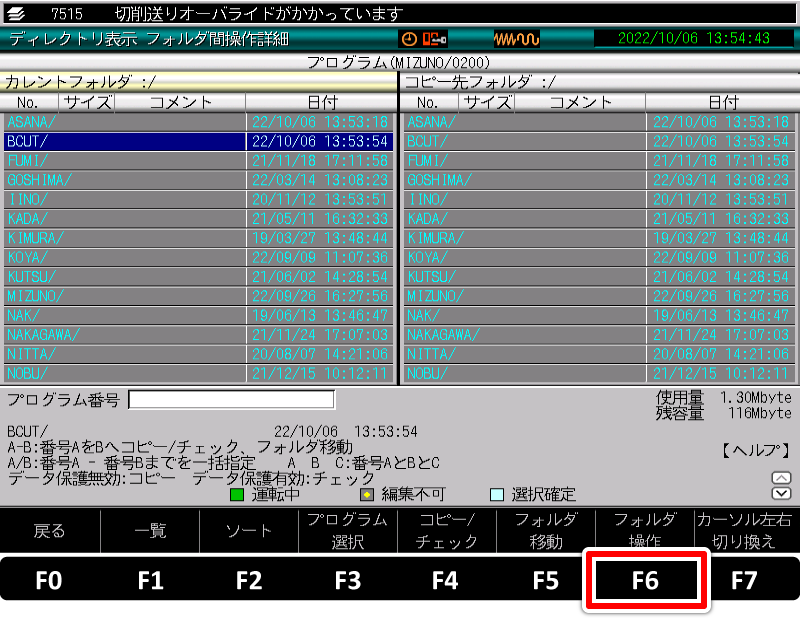The height and width of the screenshot is (618, 800).
Task: Click the down arrow page-scroll chevron
Action: pos(781,493)
